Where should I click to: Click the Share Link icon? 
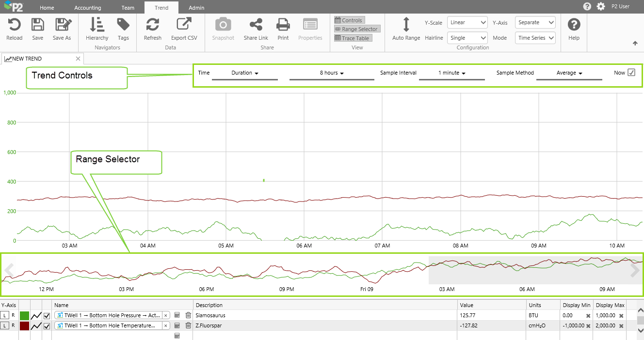tap(256, 25)
